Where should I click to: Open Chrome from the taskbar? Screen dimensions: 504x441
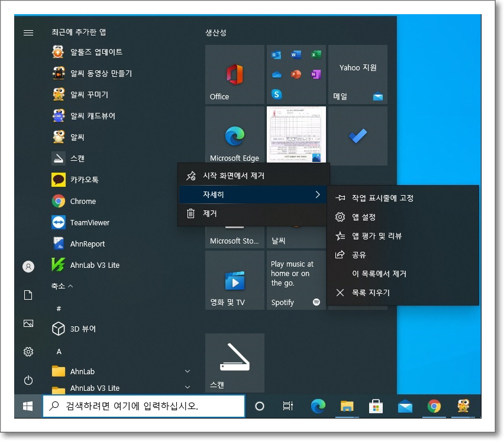[x=434, y=406]
